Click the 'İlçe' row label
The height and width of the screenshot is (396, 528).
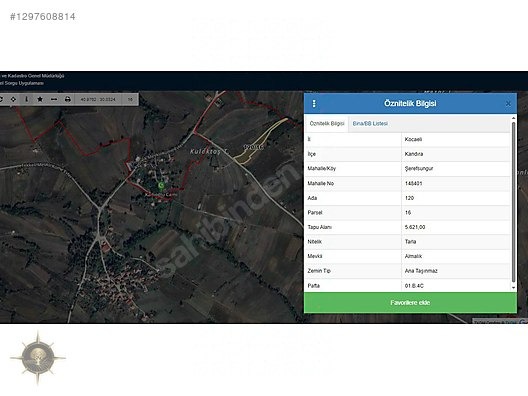coord(311,154)
